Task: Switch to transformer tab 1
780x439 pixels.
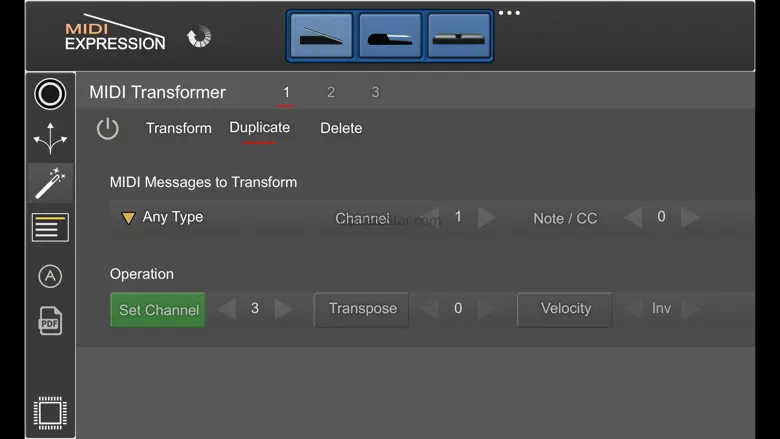Action: (286, 92)
